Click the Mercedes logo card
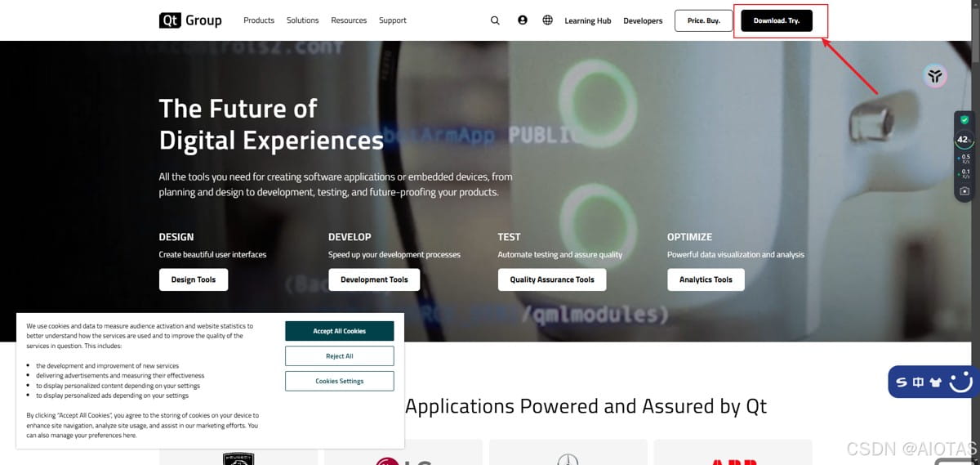This screenshot has width=980, height=465. [568, 452]
